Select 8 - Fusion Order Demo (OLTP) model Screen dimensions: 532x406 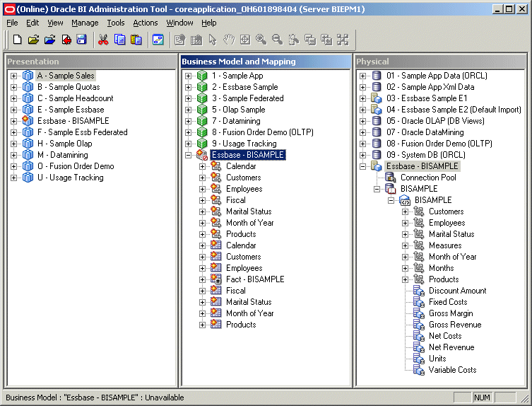click(x=263, y=132)
